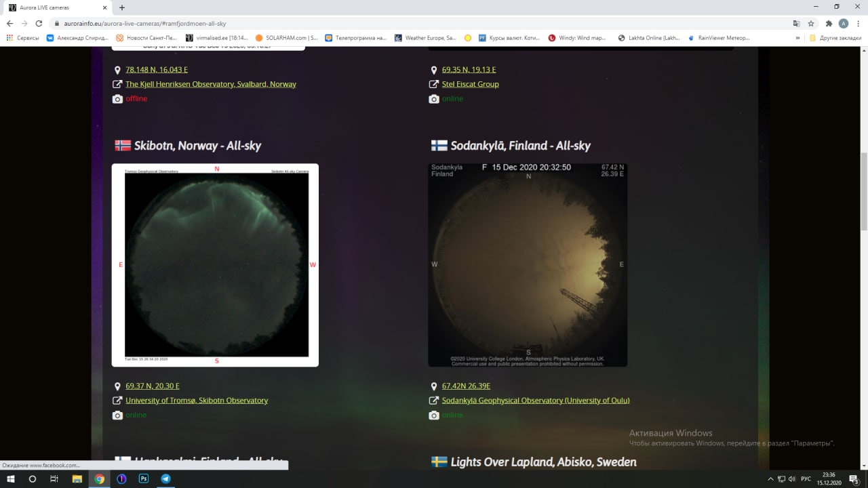Click the external link icon beside University of Tromsø
This screenshot has height=488, width=868.
point(117,401)
